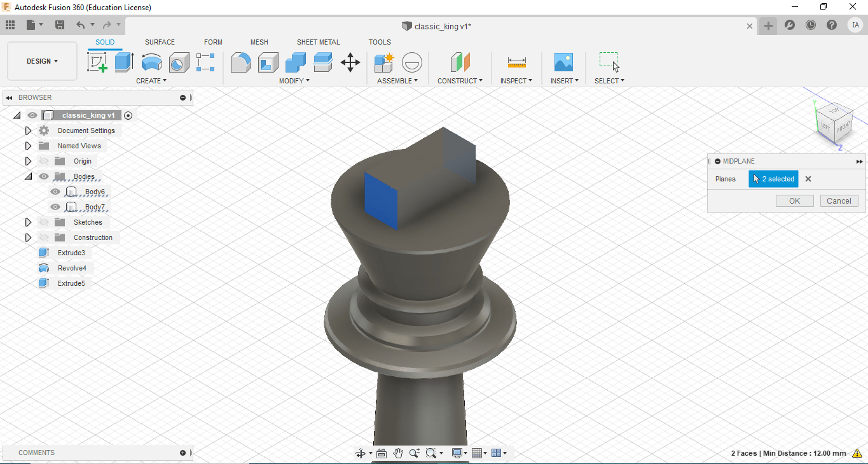Switch to the TOOLS tab

pos(380,42)
